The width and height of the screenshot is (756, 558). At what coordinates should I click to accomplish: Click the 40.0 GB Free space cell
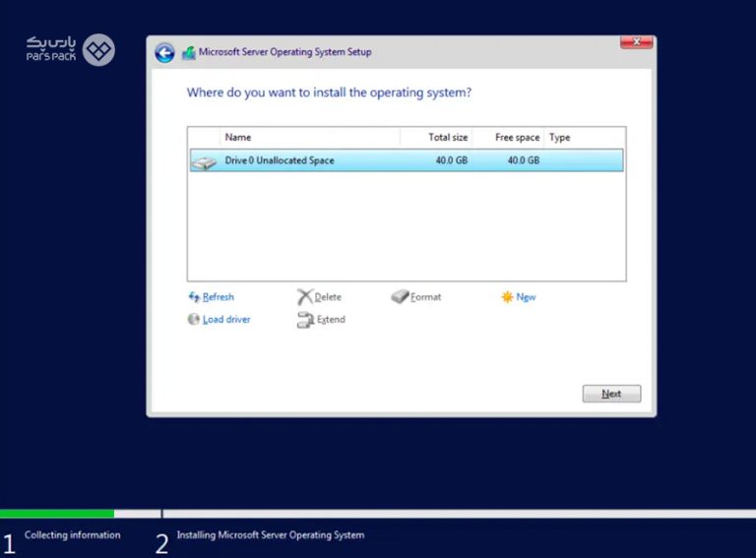tap(523, 160)
